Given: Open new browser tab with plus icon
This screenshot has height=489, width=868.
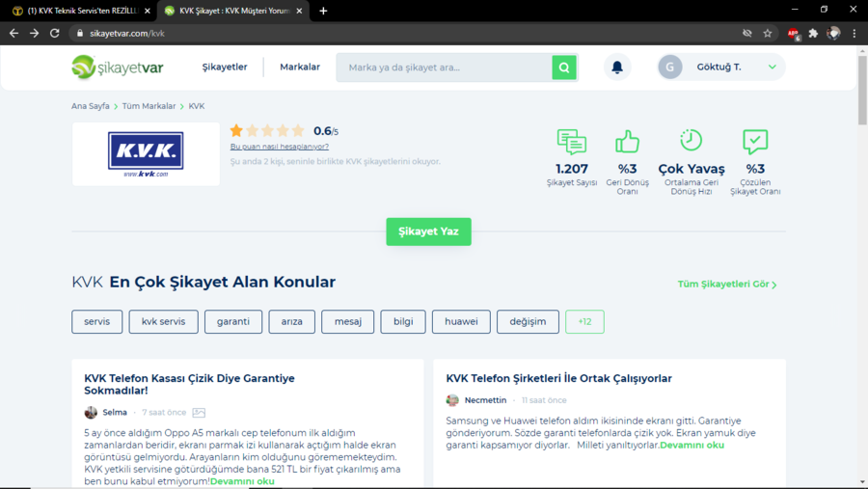Looking at the screenshot, I should (x=323, y=11).
